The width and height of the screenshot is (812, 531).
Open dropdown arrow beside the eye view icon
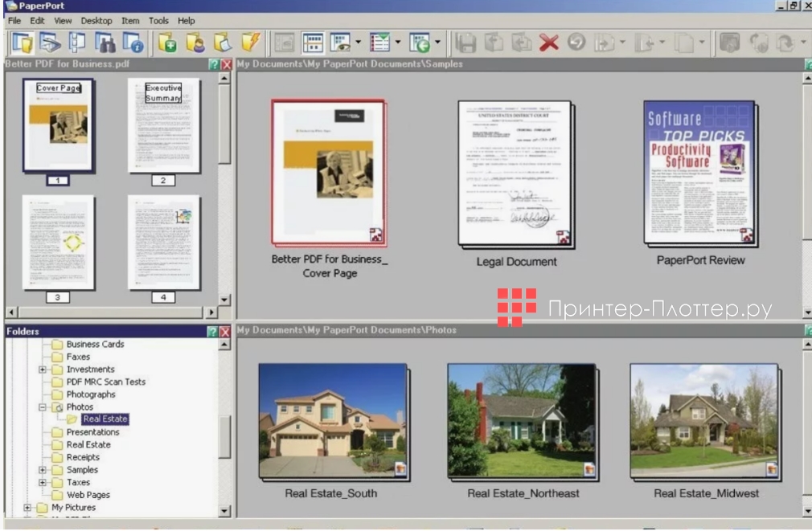coord(358,42)
